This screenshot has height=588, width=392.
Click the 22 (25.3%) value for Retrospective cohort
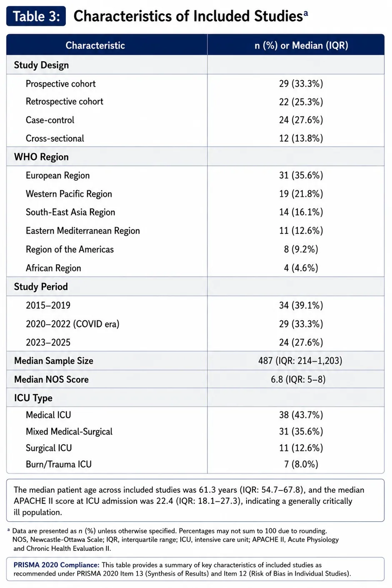point(301,102)
